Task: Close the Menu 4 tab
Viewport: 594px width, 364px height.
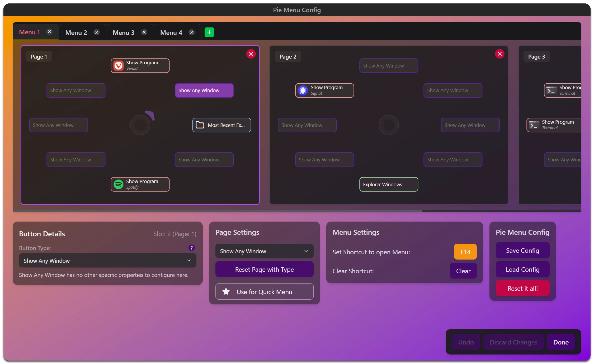Action: point(192,32)
